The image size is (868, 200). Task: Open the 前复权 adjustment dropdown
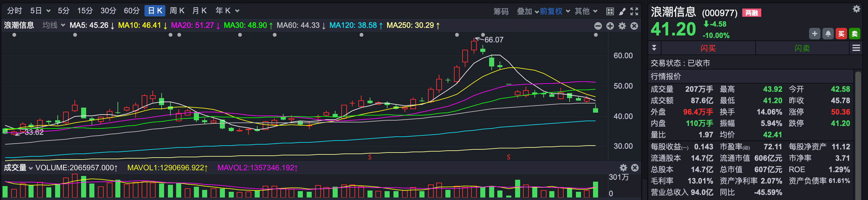pyautogui.click(x=555, y=11)
